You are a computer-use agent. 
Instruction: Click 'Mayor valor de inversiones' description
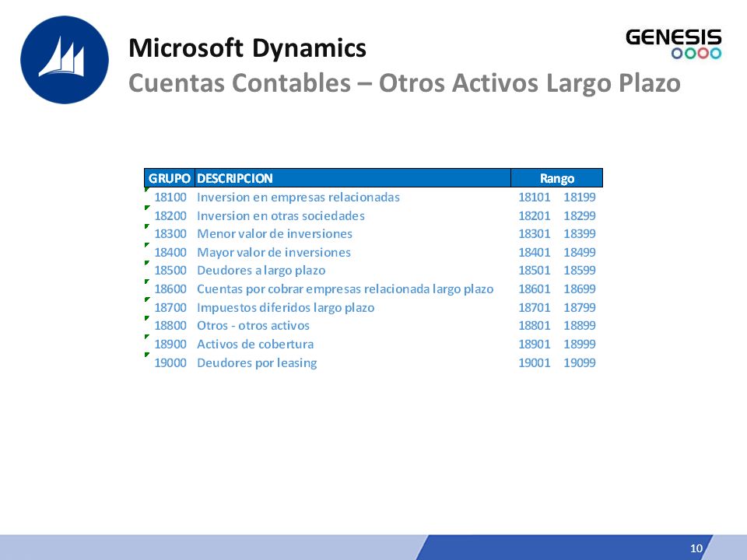point(274,252)
